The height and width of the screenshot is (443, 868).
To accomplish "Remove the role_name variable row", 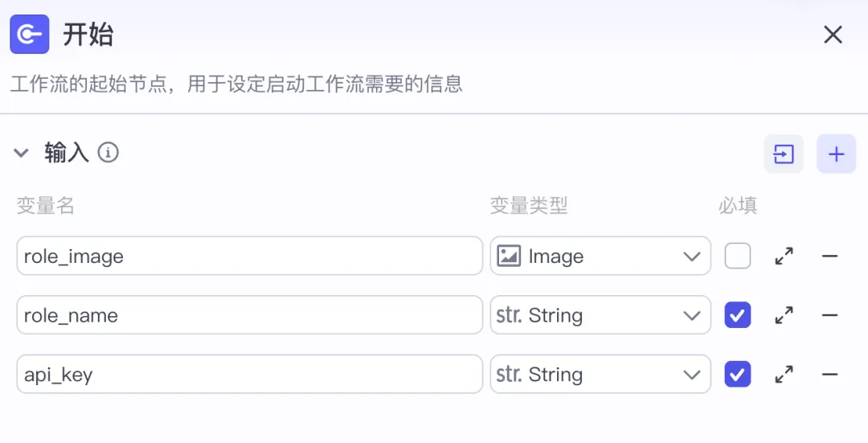I will [829, 315].
